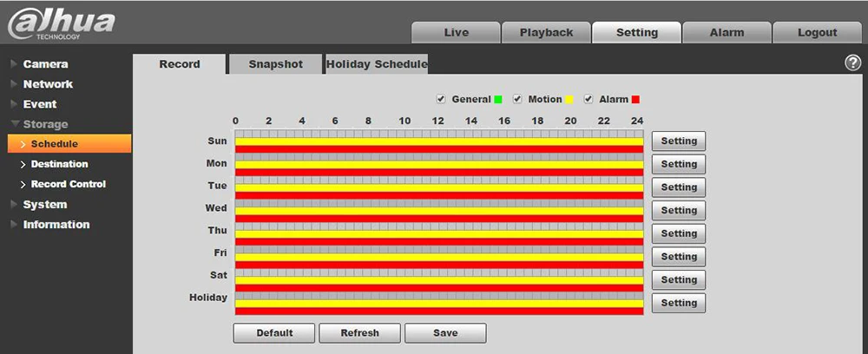Select the Setting top tab

(x=636, y=33)
